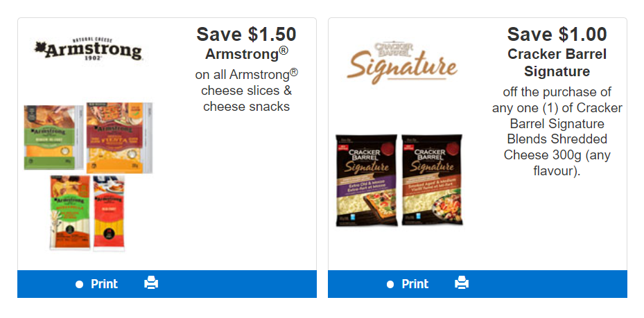Click the printer icon on the Cracker Barrel coupon
The image size is (644, 318).
point(462,283)
